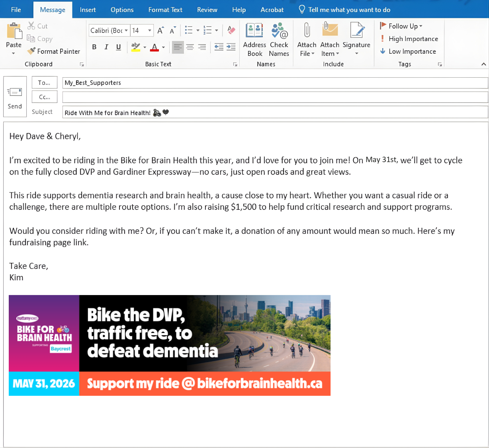
Task: Expand the Follow Up options
Action: (401, 26)
